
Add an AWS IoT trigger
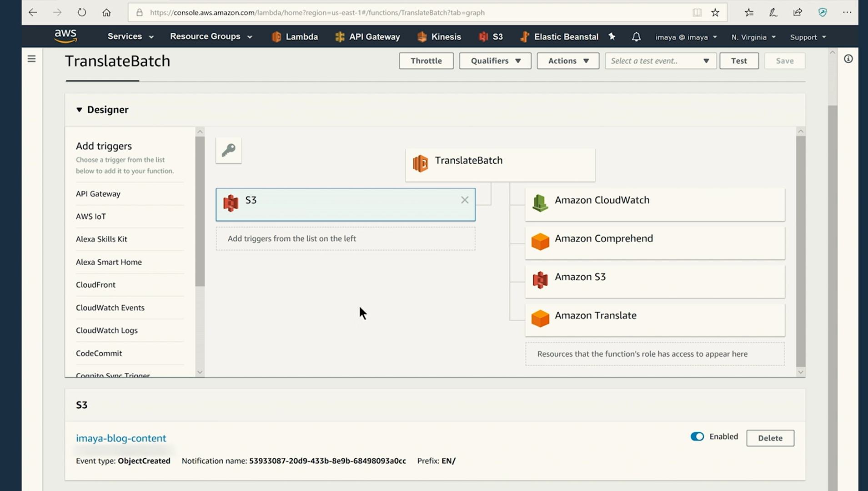(x=91, y=217)
